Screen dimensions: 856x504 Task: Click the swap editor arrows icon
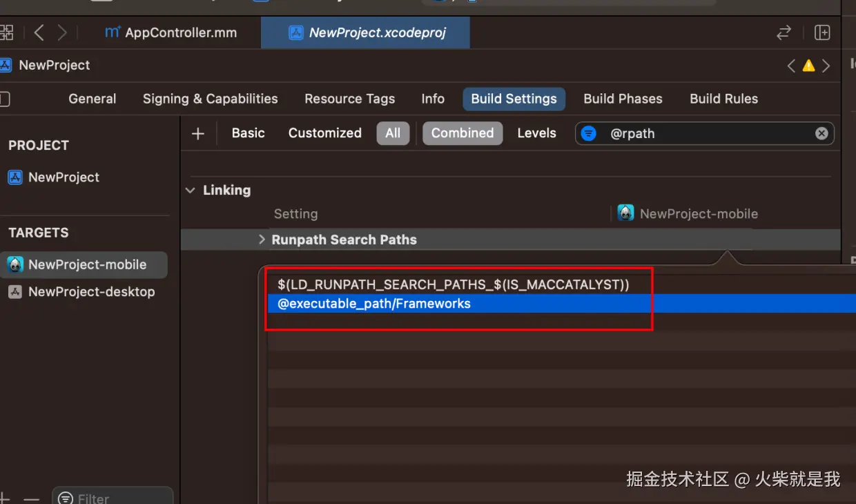click(x=784, y=32)
